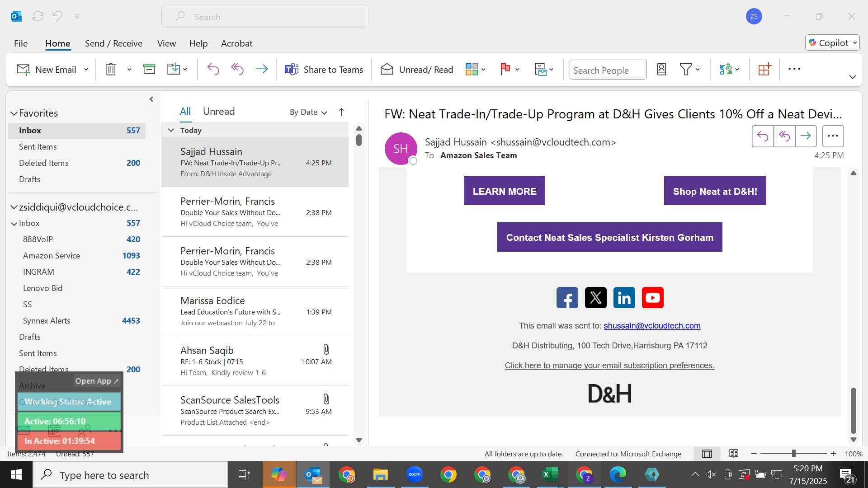Image resolution: width=868 pixels, height=488 pixels.
Task: Click the X (Twitter) icon in email
Action: tap(596, 298)
